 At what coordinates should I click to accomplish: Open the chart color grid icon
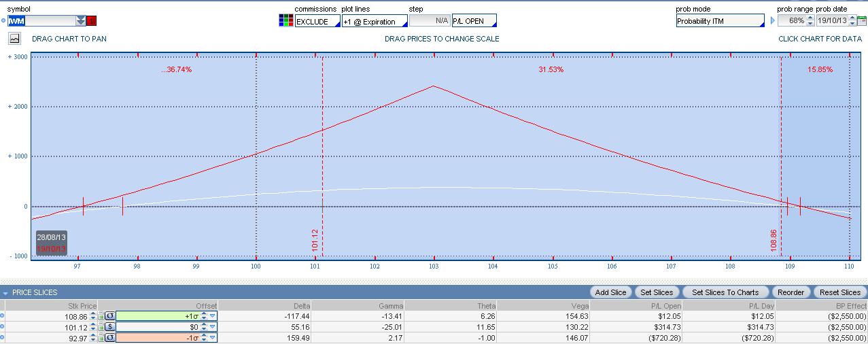[286, 20]
